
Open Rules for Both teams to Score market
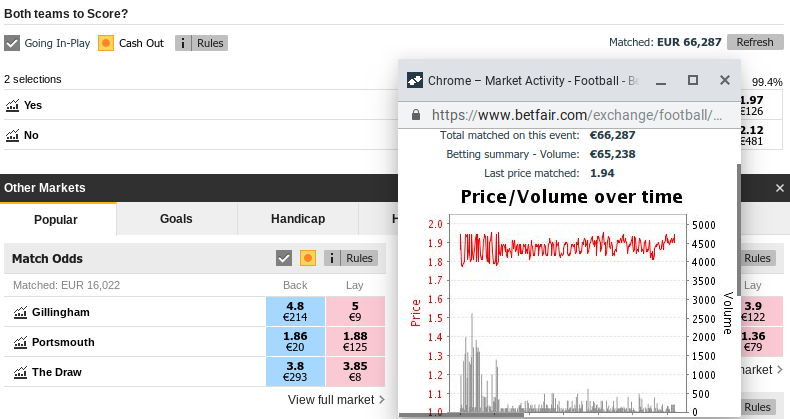210,43
